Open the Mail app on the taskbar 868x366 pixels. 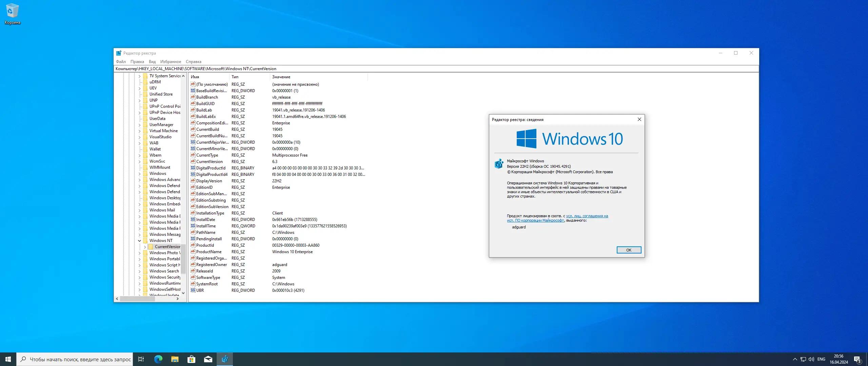208,359
